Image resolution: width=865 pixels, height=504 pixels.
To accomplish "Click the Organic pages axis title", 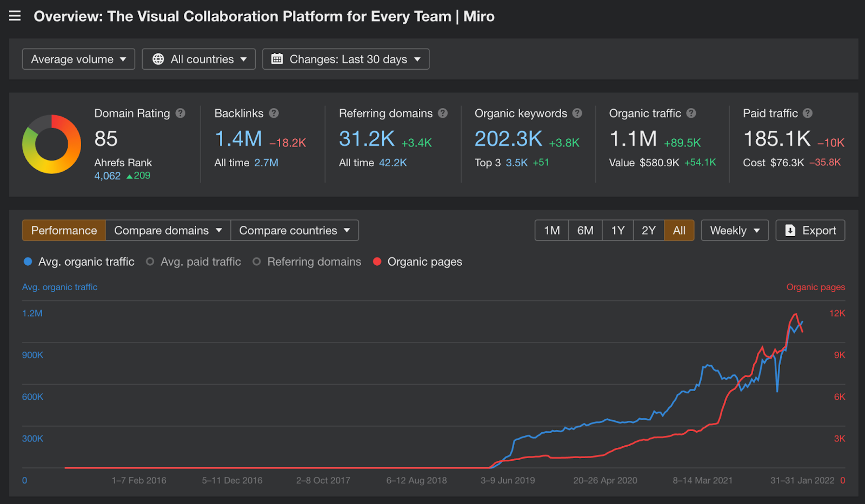I will coord(816,287).
